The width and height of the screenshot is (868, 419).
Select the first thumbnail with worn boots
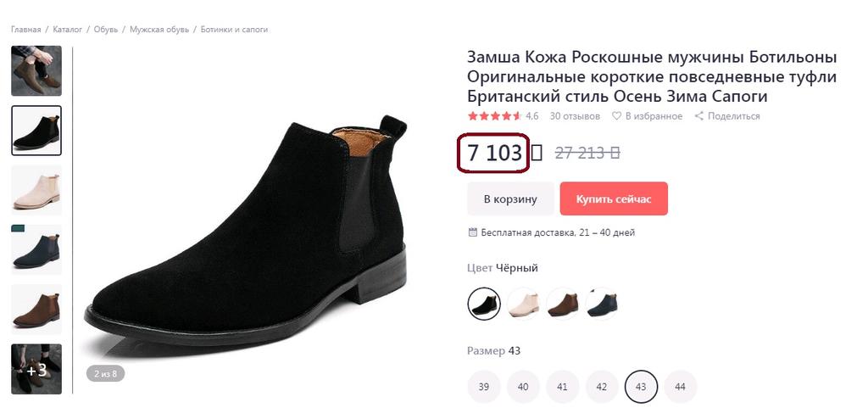[x=36, y=70]
